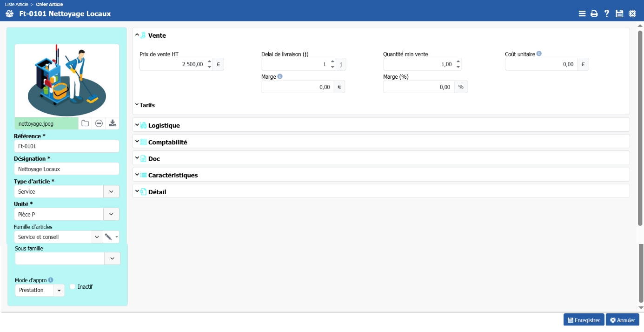Screen dimensions: 644x332
Task: Remove image nettoyage.jpeg with minus icon
Action: point(99,123)
